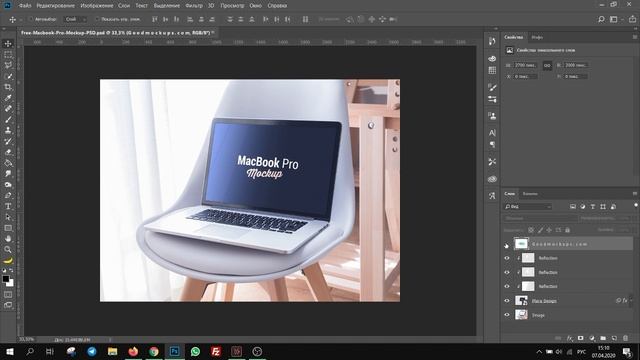Open the Layers panel flyout menu
Image resolution: width=640 pixels, height=360 pixels.
tap(635, 193)
